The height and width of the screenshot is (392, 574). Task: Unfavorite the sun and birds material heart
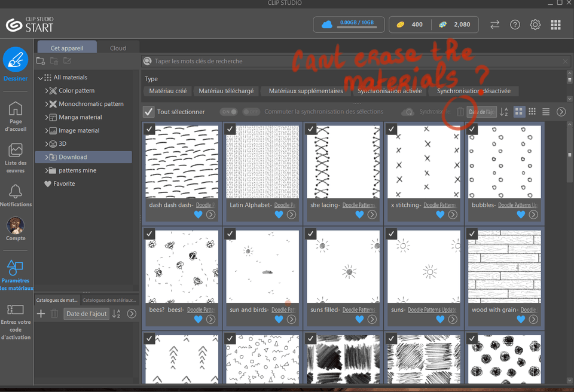[279, 319]
